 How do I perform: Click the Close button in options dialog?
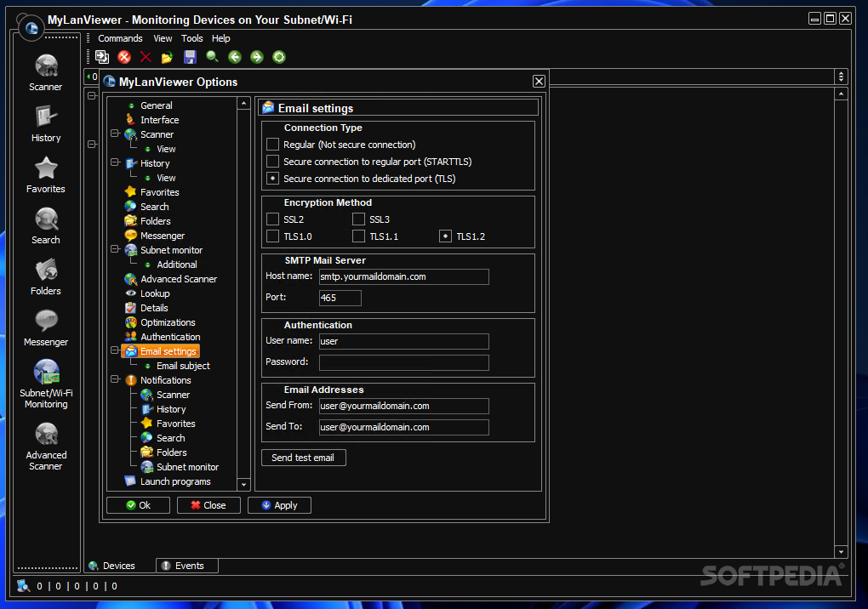208,505
